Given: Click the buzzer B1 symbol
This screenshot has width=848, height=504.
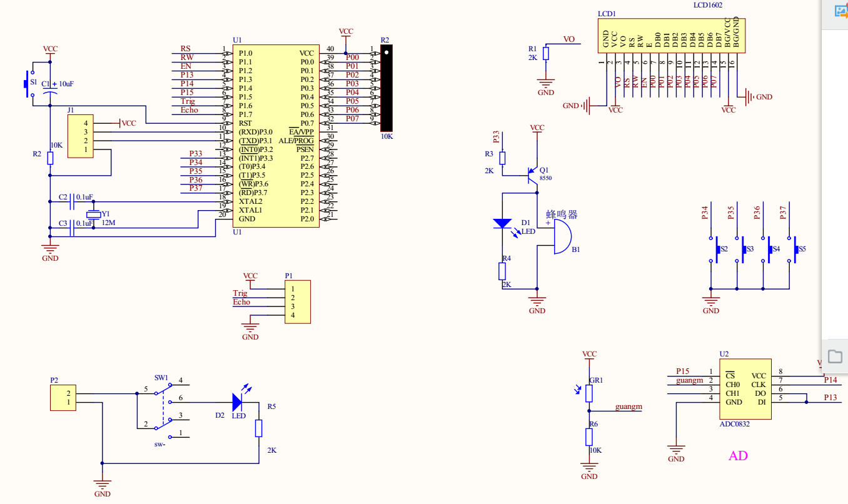Looking at the screenshot, I should pos(562,238).
